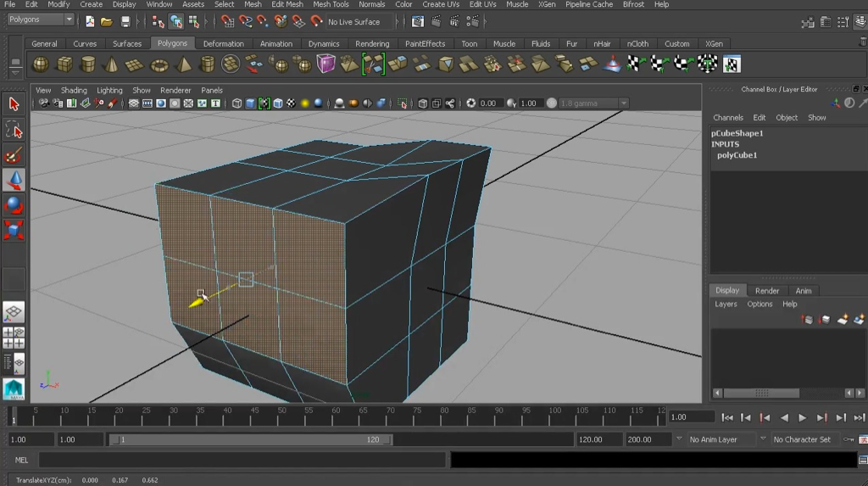Create a polygon sphere from the shelf

[41, 64]
